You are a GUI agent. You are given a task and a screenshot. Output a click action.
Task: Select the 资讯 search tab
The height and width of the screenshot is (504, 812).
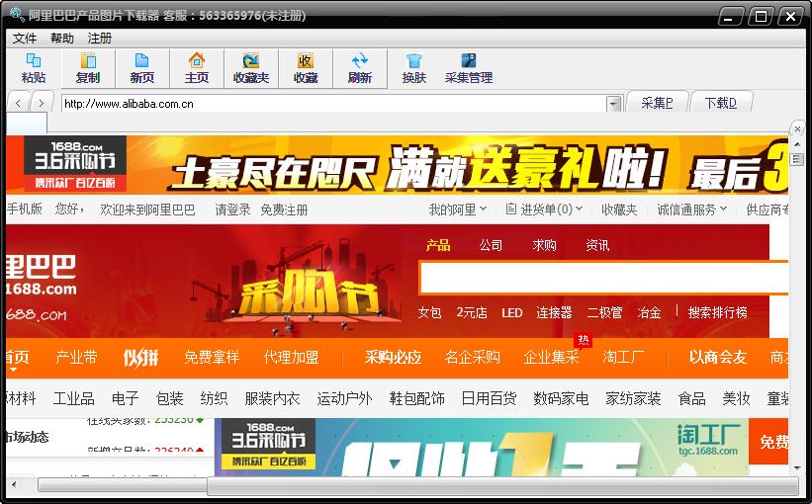coord(597,245)
